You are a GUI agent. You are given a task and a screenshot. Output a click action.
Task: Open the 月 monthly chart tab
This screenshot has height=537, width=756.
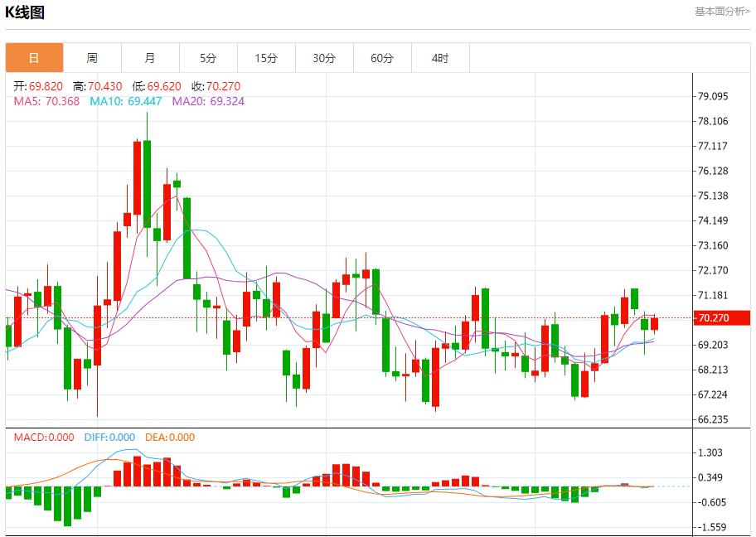tap(150, 58)
